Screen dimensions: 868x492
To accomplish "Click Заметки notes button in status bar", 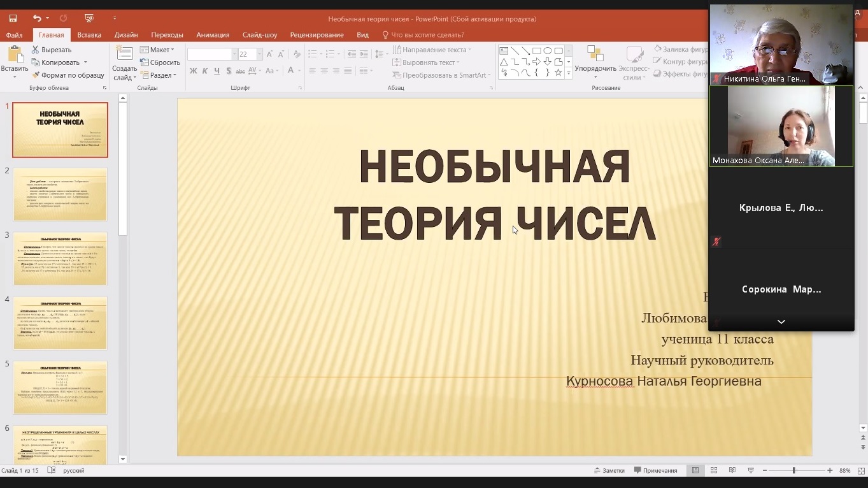I will [609, 470].
